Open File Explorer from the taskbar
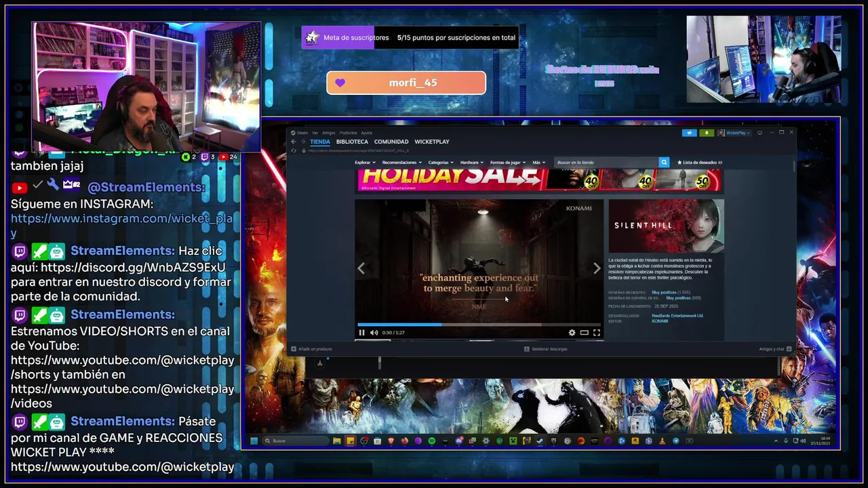 click(x=336, y=441)
